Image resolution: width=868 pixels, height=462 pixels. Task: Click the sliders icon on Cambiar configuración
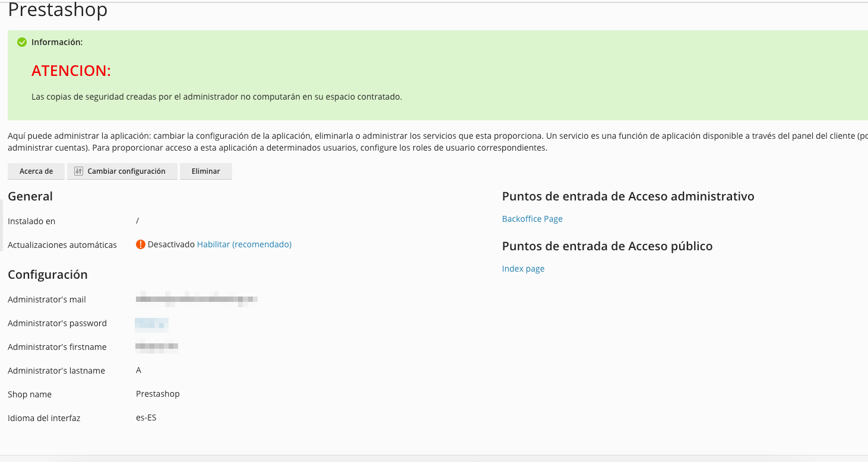tap(78, 171)
